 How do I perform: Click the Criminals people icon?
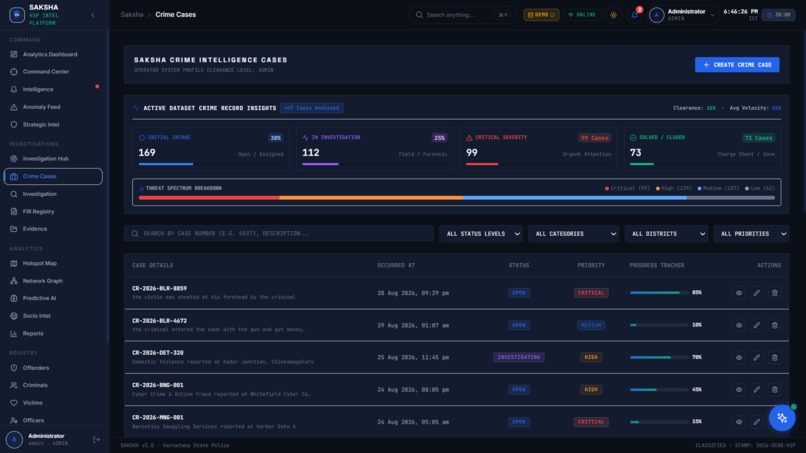(14, 385)
